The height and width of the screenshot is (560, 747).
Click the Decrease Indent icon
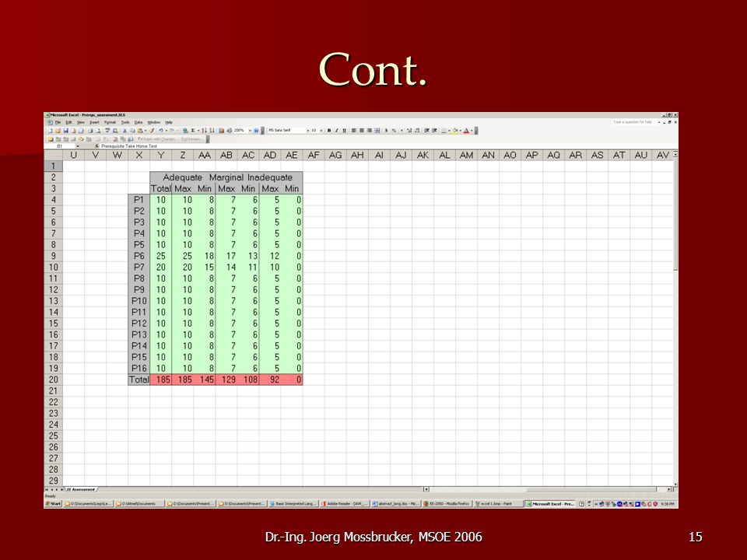[427, 131]
